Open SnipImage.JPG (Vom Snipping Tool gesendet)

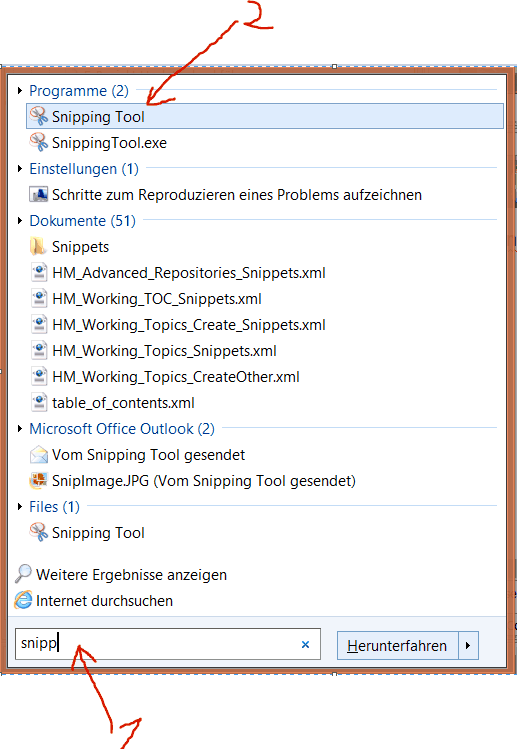coord(204,481)
